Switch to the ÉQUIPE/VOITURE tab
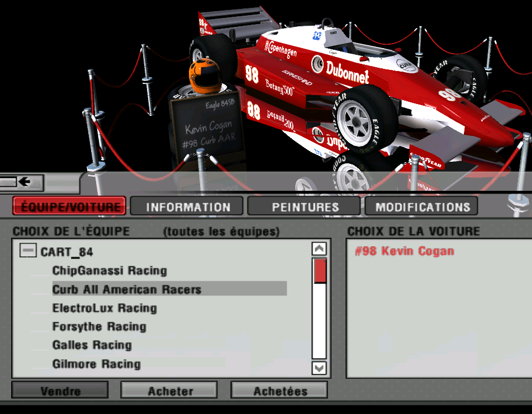This screenshot has height=414, width=532. click(x=69, y=206)
